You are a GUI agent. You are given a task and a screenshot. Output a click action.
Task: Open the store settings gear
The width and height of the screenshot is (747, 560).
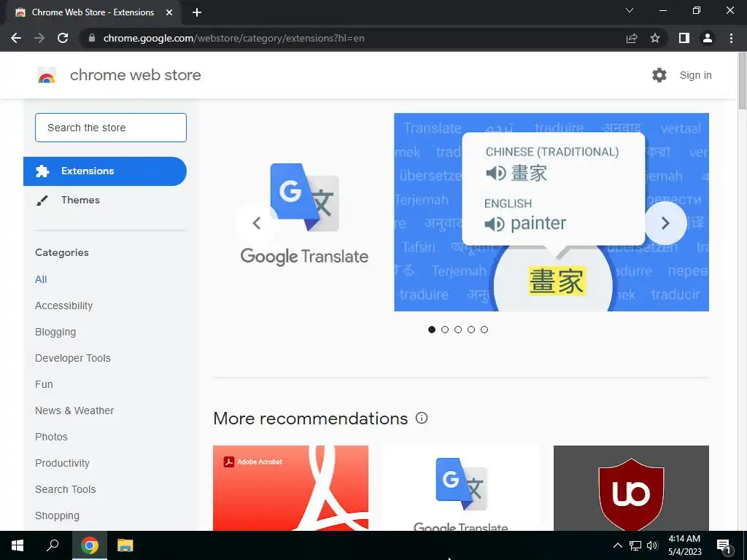pyautogui.click(x=659, y=75)
